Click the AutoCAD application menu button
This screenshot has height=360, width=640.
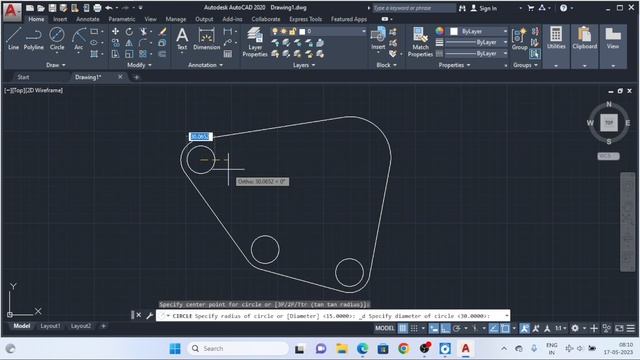pyautogui.click(x=11, y=11)
